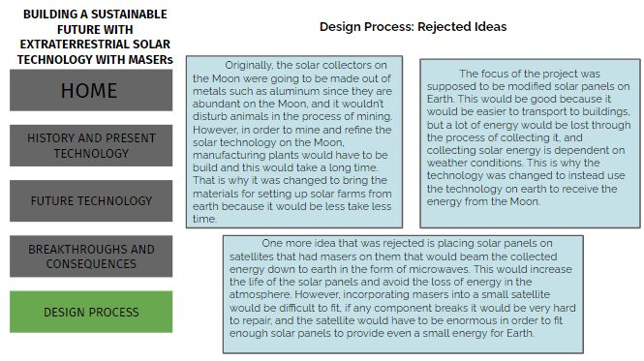This screenshot has height=361, width=644.
Task: Click the text box about modified solar panels on Earth
Action: 530,143
